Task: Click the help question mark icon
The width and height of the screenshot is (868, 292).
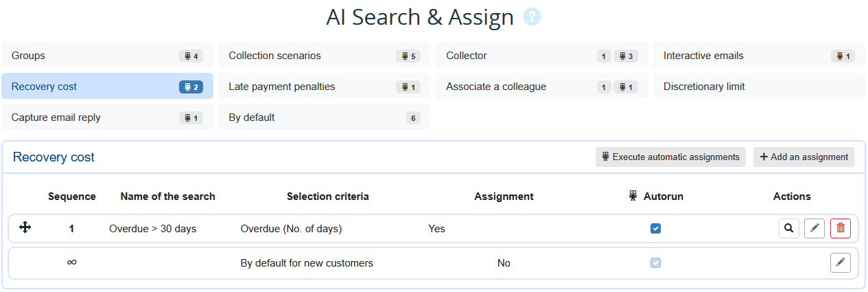Action: coord(532,17)
